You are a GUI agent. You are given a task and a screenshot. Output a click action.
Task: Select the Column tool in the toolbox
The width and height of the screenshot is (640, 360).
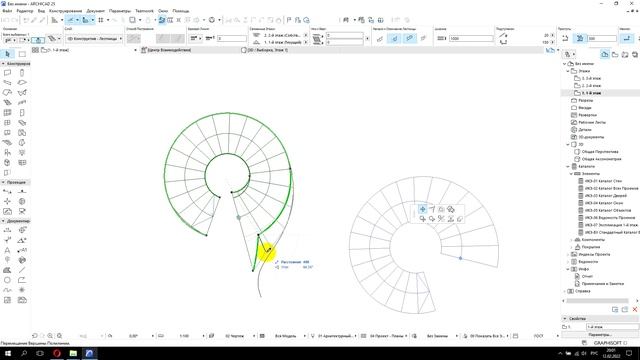pos(22,73)
